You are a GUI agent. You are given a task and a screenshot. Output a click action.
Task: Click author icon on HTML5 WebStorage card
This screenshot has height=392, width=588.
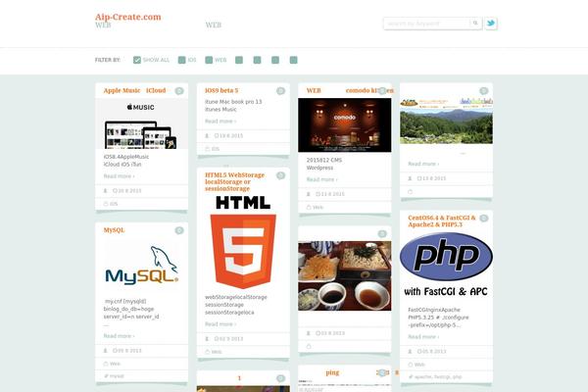(207, 339)
